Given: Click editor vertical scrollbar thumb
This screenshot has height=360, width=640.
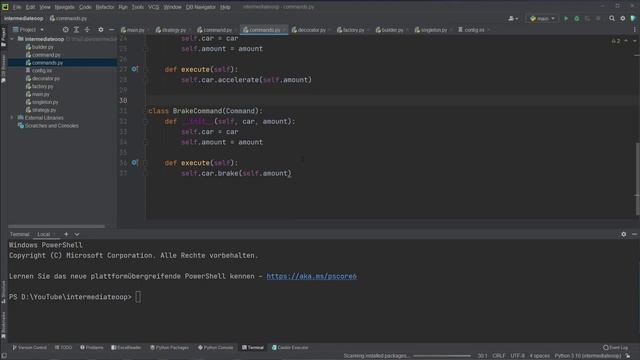Looking at the screenshot, I should pos(638,179).
